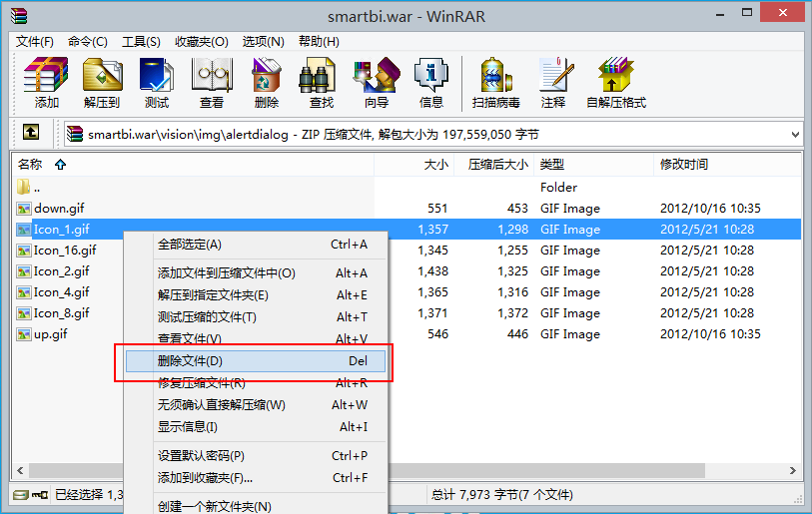812x514 pixels.
Task: Select the down.gif file name
Action: [x=59, y=209]
